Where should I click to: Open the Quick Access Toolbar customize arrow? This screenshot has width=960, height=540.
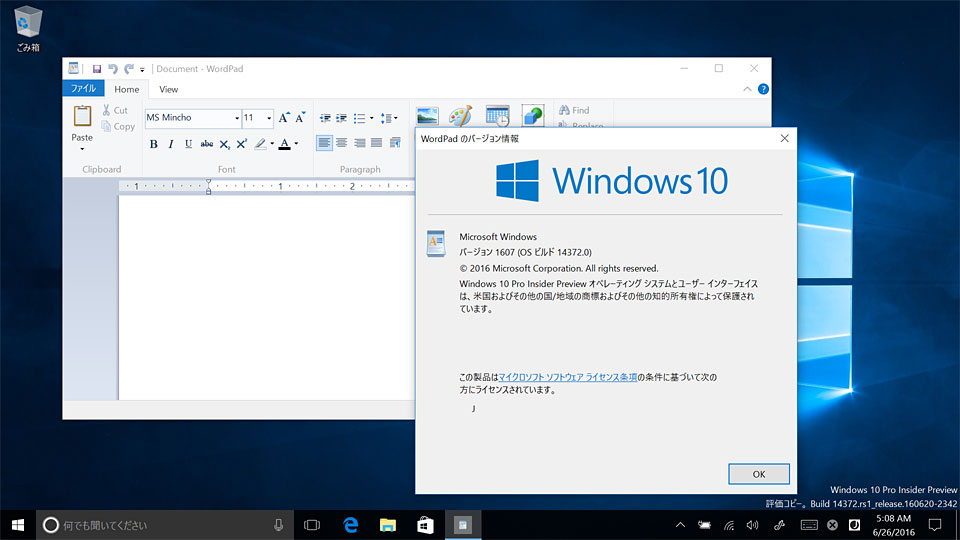click(x=142, y=69)
